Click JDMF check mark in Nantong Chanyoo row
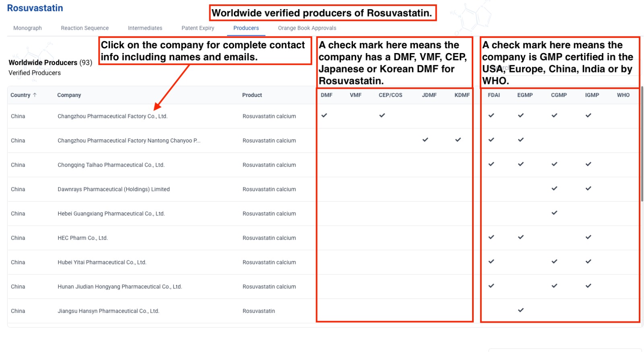 [x=425, y=140]
